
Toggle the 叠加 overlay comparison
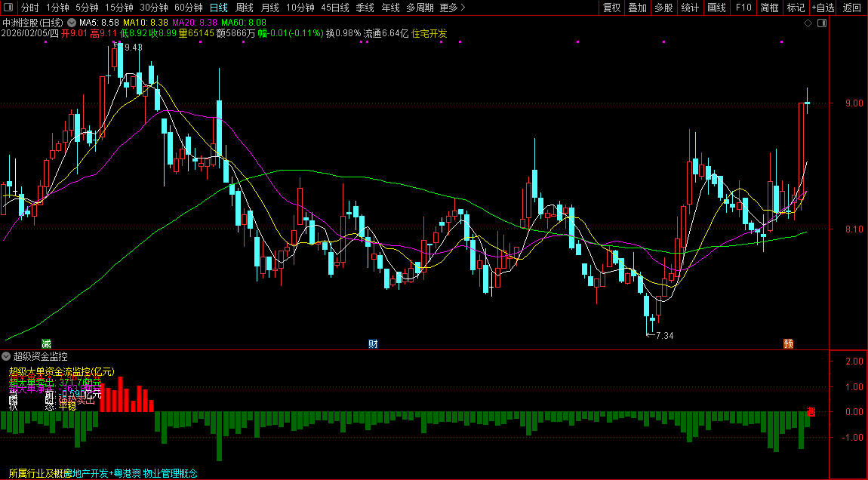638,8
